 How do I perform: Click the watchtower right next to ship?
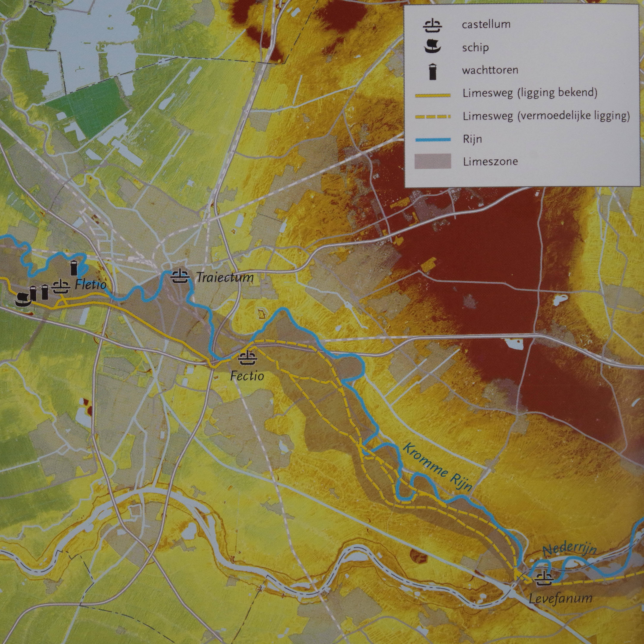[33, 293]
